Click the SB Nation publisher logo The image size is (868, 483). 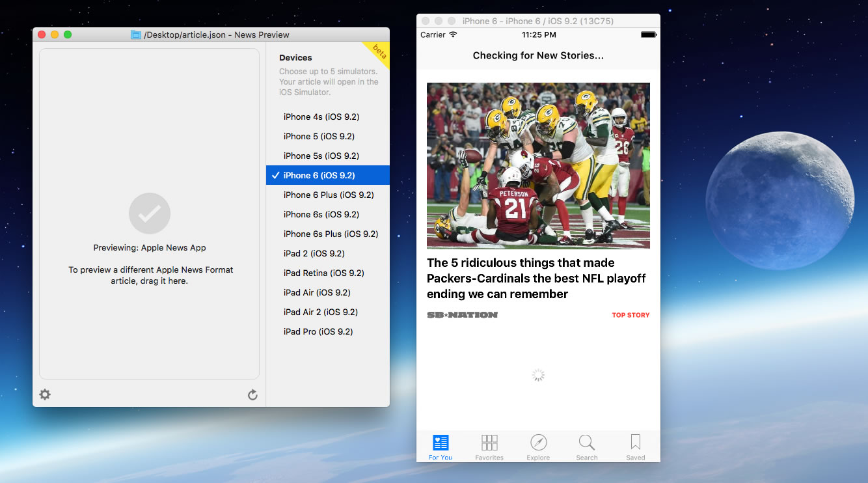click(x=462, y=315)
